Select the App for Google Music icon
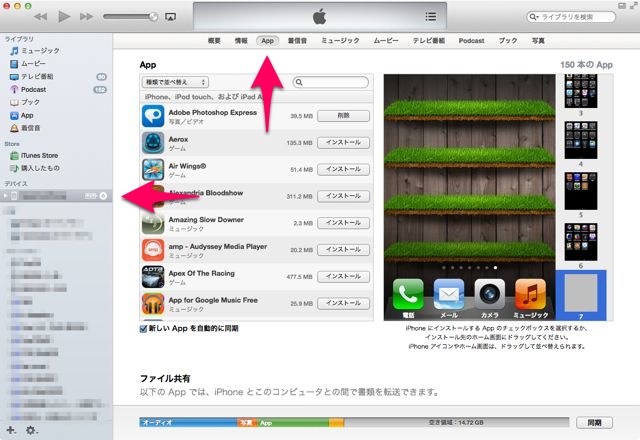 (153, 304)
